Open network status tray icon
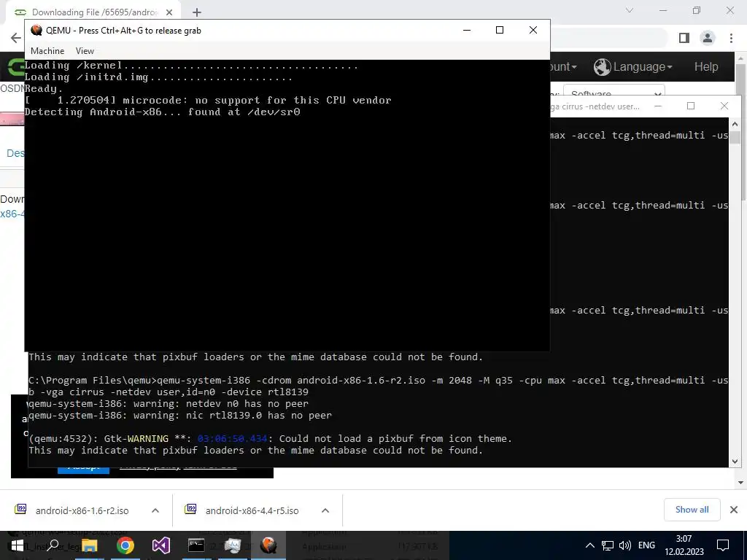Viewport: 747px width, 560px height. click(x=608, y=545)
